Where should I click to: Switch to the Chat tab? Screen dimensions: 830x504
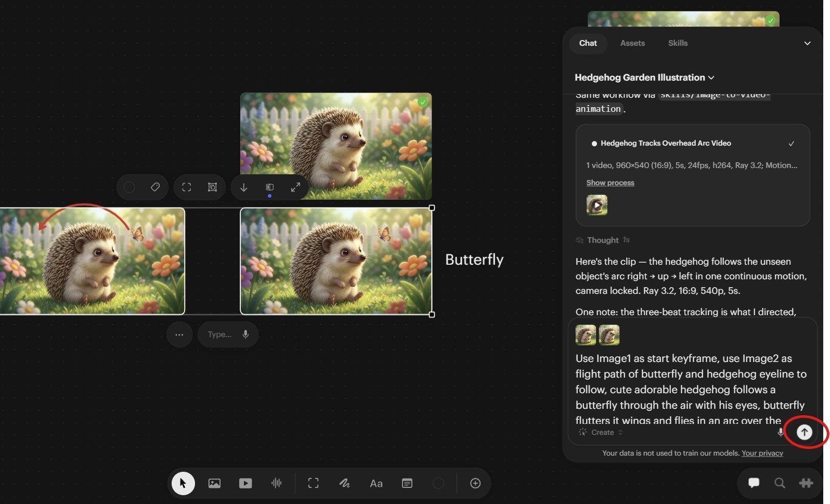(x=588, y=43)
